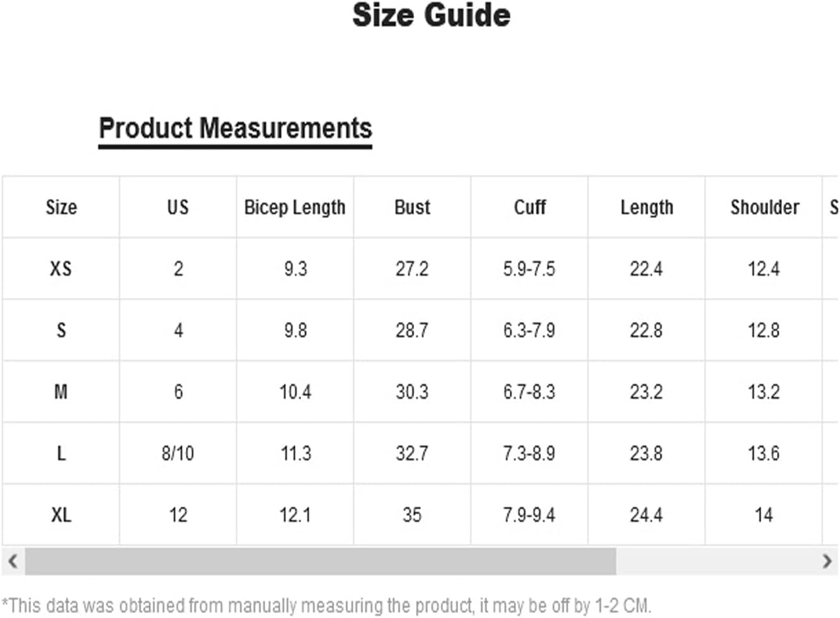This screenshot has height=618, width=840.
Task: Click the 8/10 US size cell
Action: click(x=178, y=454)
